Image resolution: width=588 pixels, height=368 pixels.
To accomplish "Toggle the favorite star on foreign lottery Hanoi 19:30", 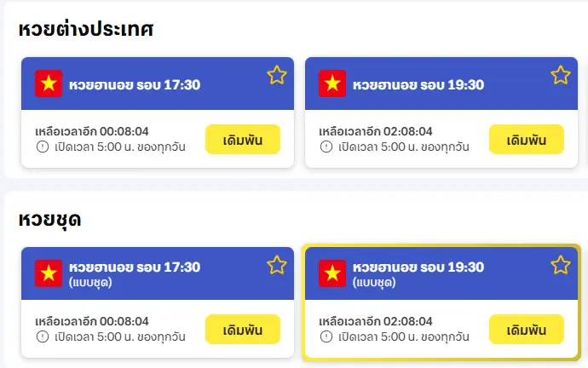I will 560,75.
